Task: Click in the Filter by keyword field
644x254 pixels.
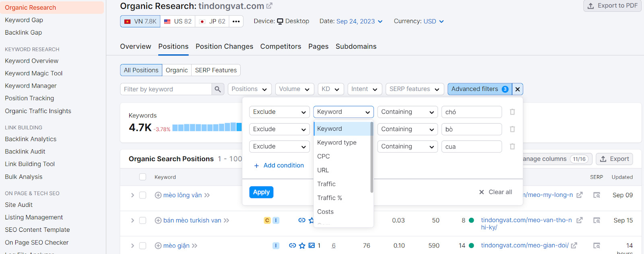Action: click(x=169, y=89)
